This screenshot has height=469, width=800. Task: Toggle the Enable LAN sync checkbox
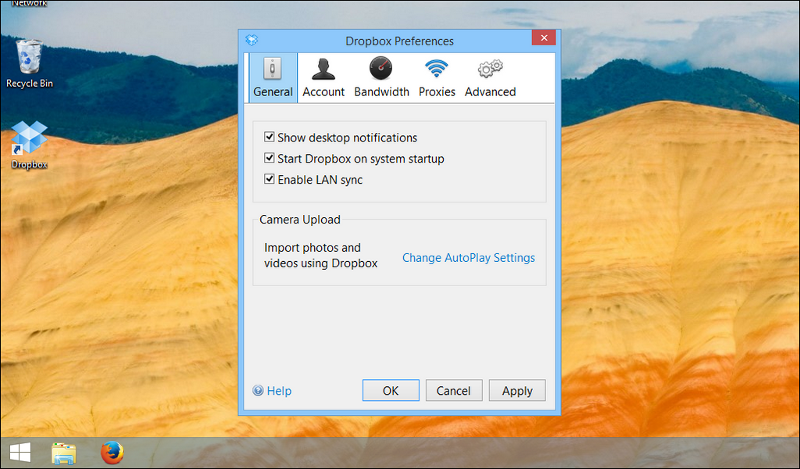(x=269, y=180)
